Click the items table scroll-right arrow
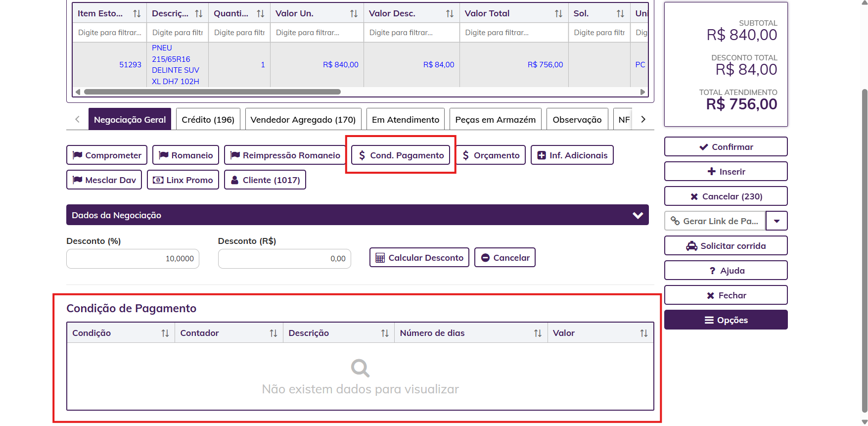Screen dimensions: 868x426 click(642, 92)
